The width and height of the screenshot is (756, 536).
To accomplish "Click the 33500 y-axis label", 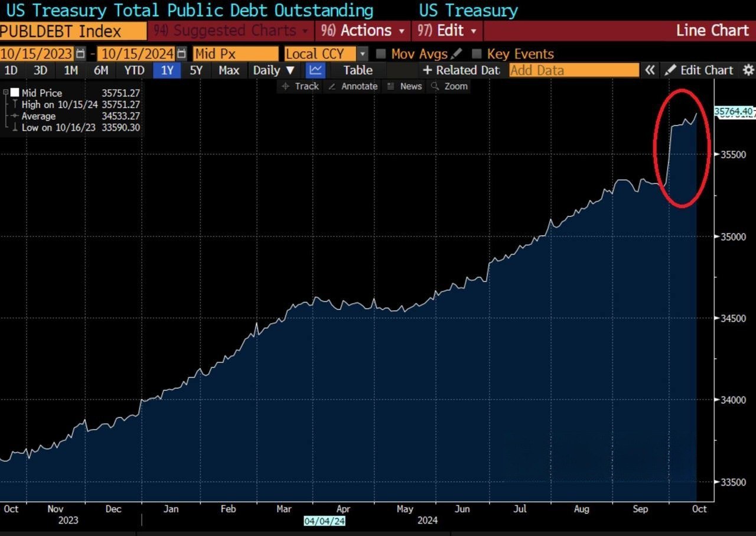I will click(734, 482).
